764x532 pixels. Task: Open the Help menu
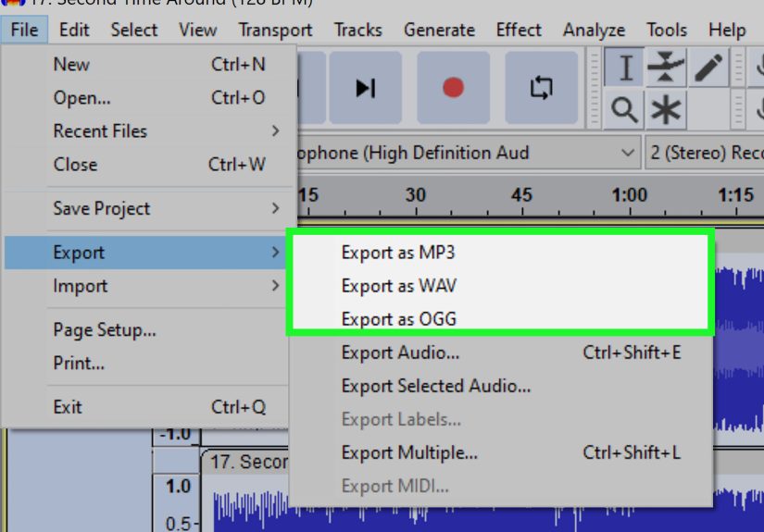[727, 30]
